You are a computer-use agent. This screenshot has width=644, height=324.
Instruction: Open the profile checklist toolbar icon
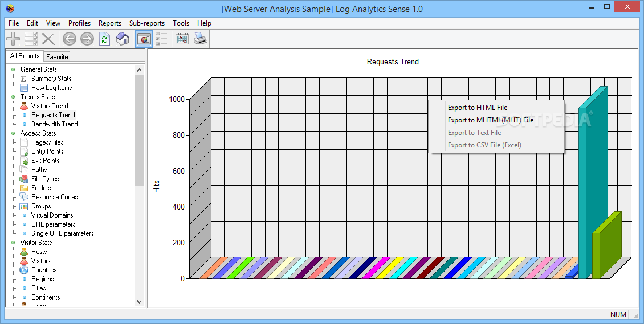point(31,39)
